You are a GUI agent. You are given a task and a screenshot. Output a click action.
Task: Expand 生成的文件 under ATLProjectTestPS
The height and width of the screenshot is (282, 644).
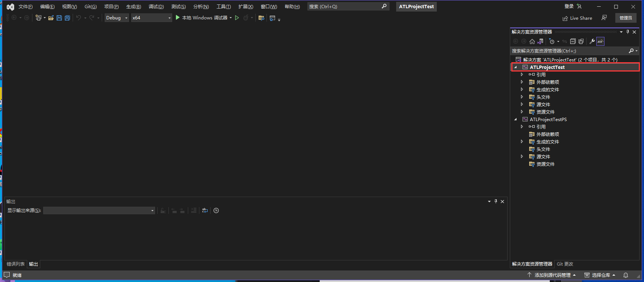click(522, 142)
